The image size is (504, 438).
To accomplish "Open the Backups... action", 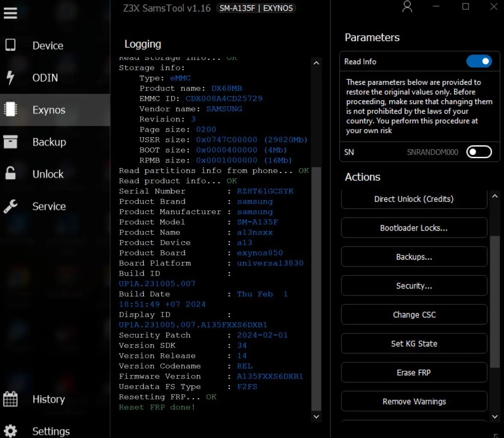I will (x=414, y=257).
